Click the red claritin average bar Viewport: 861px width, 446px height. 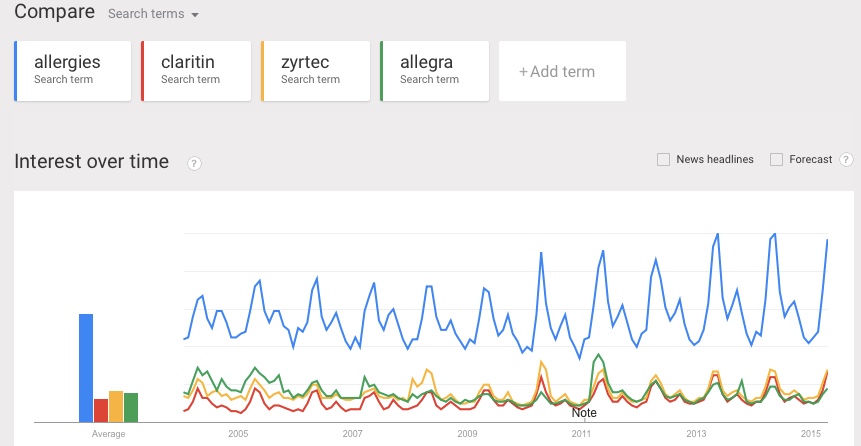101,410
